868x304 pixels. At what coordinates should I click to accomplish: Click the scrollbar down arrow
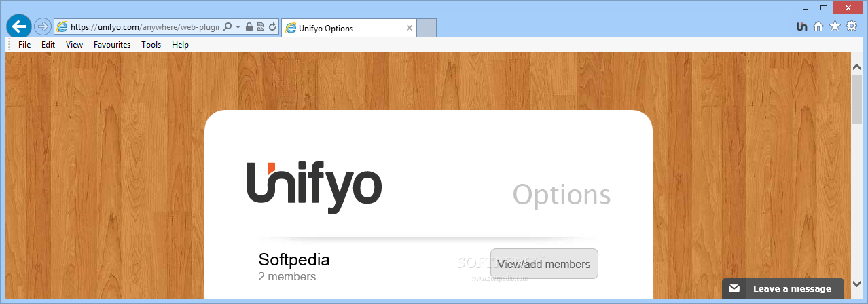tap(856, 286)
